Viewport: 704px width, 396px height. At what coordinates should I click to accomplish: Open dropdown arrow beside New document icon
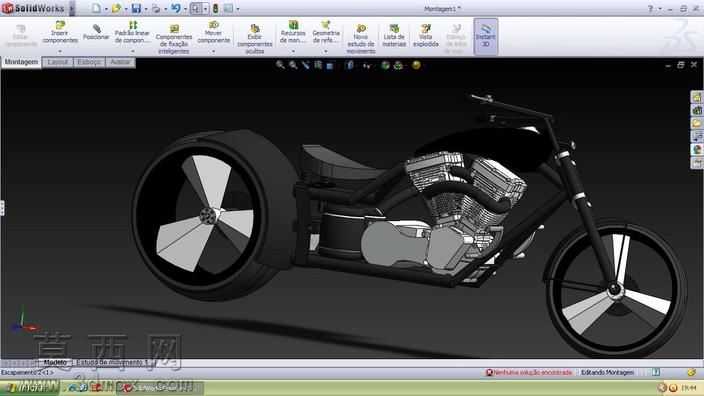[x=106, y=9]
